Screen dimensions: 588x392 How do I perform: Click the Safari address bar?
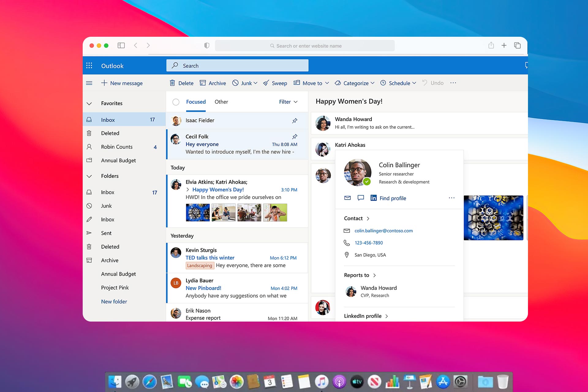(x=305, y=46)
